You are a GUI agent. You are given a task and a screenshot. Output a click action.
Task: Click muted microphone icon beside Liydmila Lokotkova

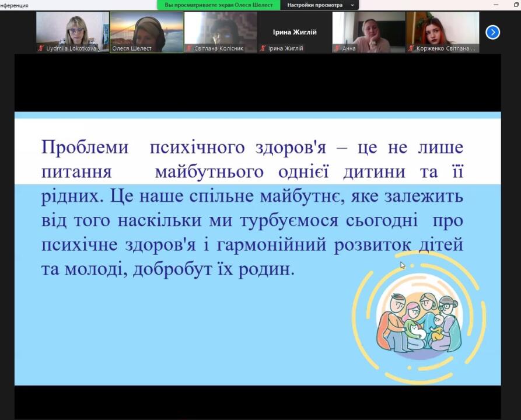[41, 48]
